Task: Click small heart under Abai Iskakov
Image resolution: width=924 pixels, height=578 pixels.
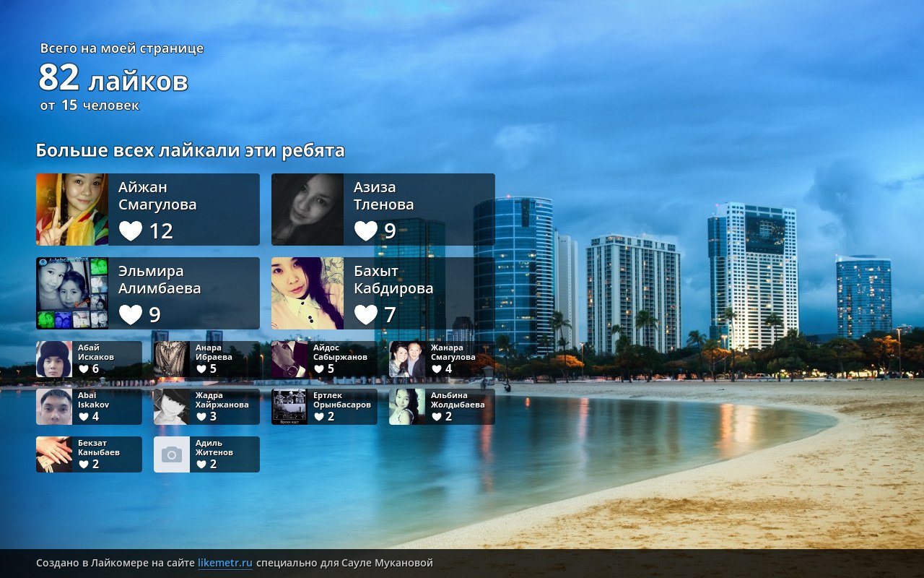Action: tap(84, 417)
